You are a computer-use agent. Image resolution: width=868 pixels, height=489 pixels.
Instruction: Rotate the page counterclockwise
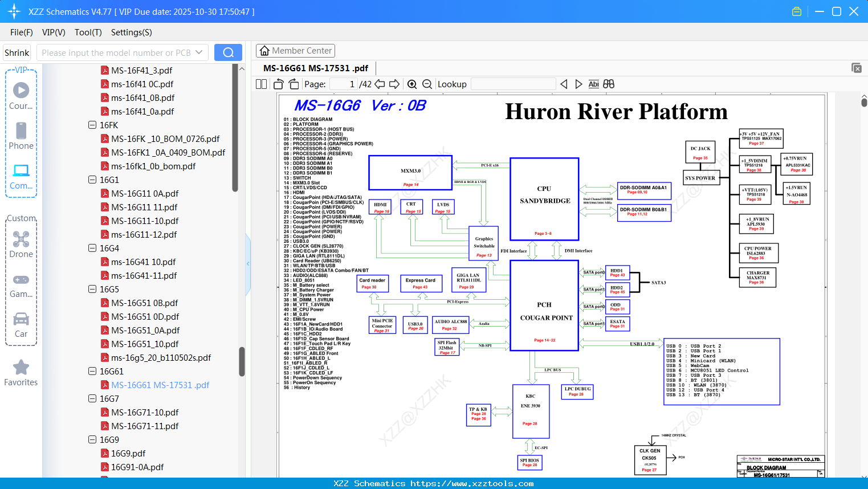click(279, 84)
